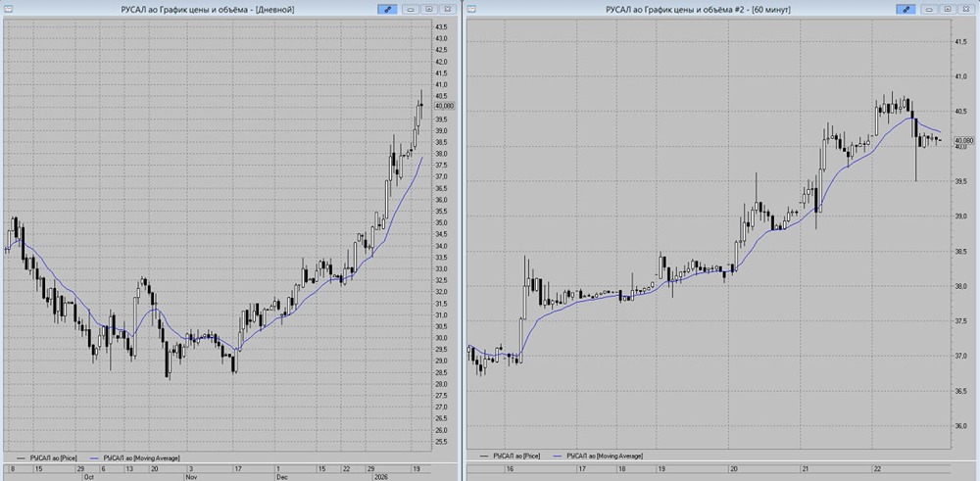Close the daily РУСАЛ chart window
The image size is (980, 481).
point(448,10)
